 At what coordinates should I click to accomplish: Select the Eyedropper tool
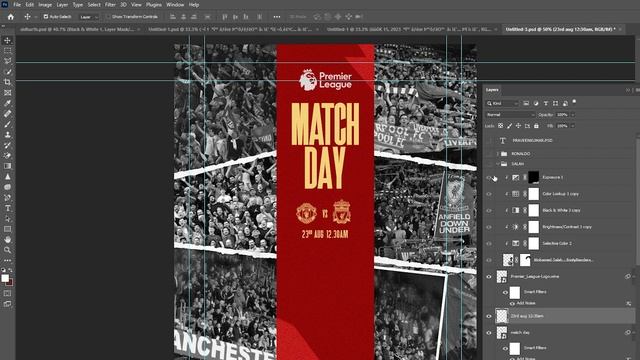click(7, 103)
